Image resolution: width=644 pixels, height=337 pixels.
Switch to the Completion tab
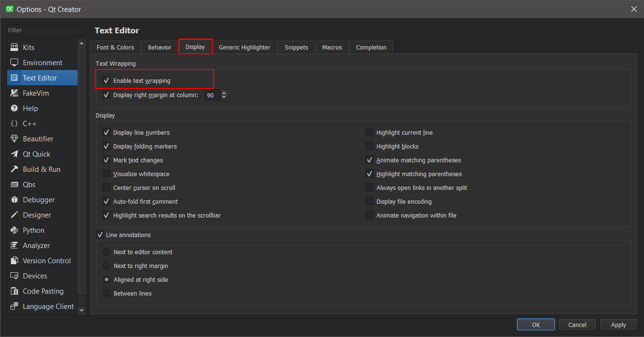(371, 47)
